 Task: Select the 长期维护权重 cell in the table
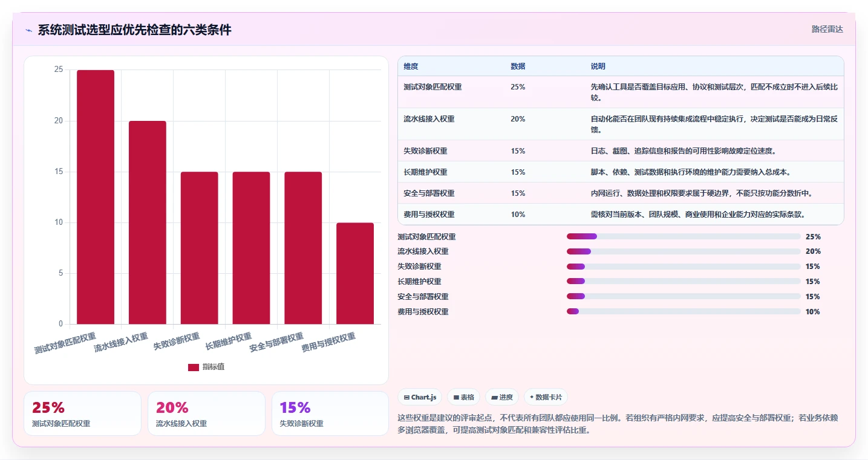425,172
